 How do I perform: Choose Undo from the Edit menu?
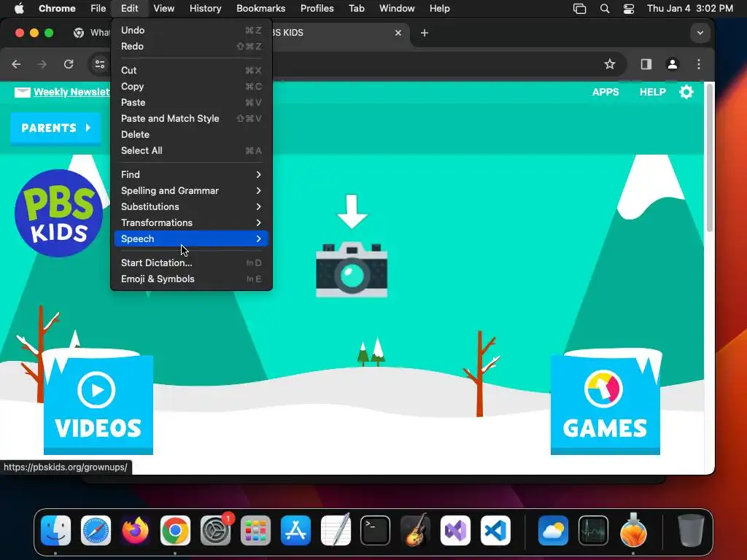[191, 30]
